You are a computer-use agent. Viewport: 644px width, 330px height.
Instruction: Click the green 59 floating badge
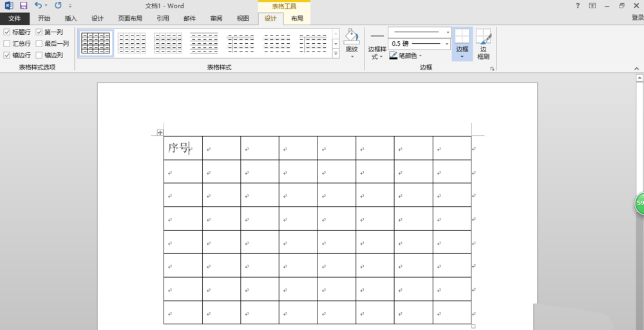tap(639, 203)
